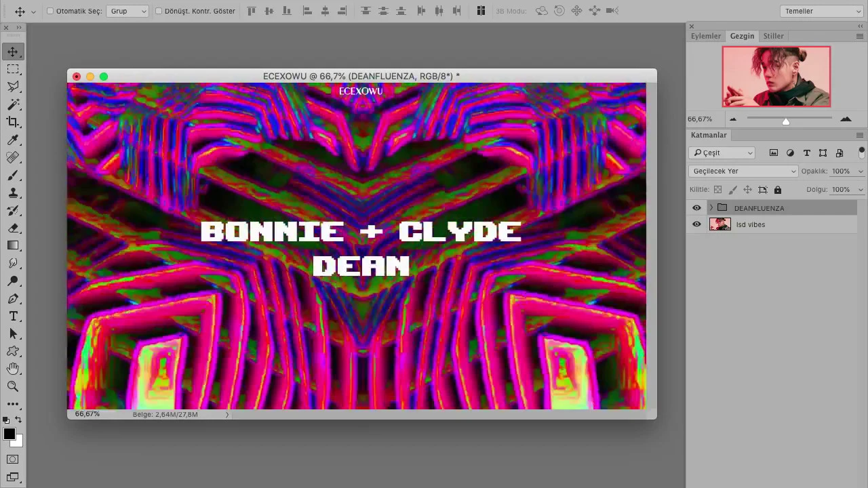Collapse panels with double-arrow icon
Screen dimensions: 868x488
pyautogui.click(x=860, y=26)
